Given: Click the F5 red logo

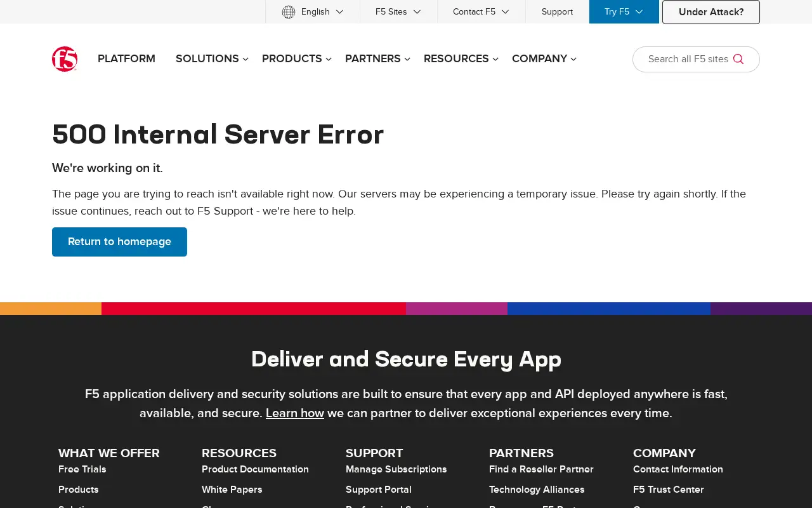Looking at the screenshot, I should (x=65, y=59).
